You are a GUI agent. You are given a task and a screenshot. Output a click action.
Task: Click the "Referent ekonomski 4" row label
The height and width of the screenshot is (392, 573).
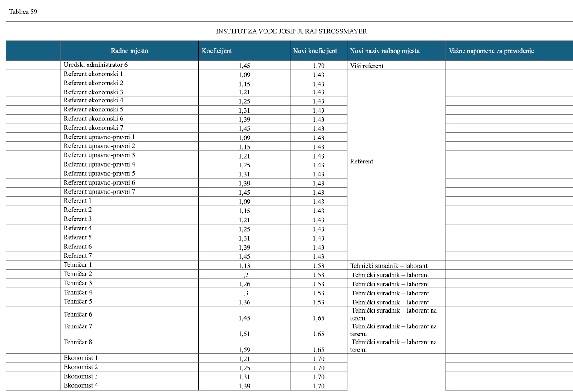pos(93,101)
